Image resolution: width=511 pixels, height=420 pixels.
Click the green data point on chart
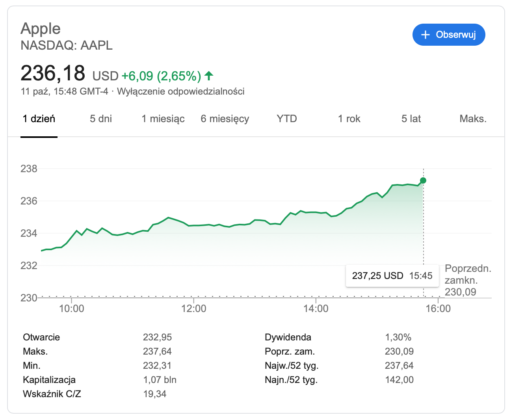click(x=423, y=180)
